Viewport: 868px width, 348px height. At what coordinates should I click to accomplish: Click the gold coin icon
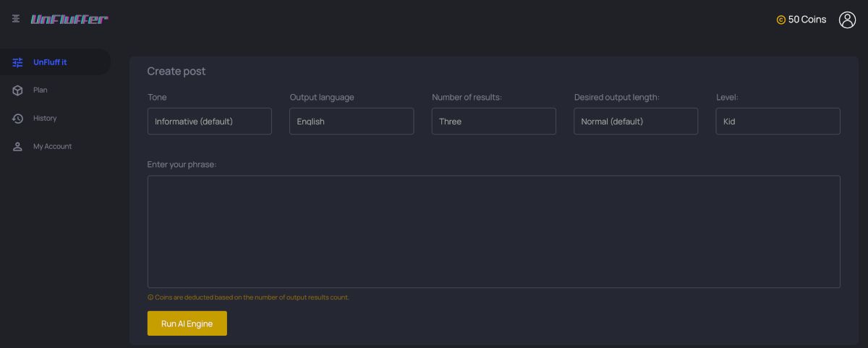(780, 20)
